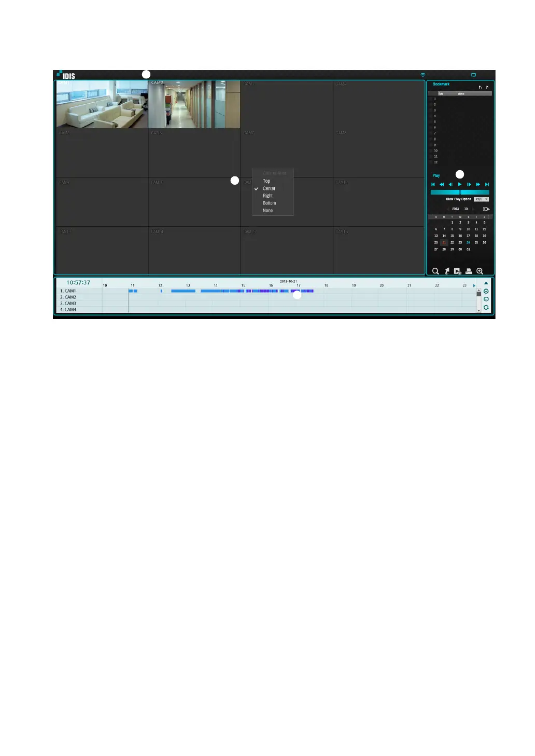Tick the checkbox for bookmark row 2
This screenshot has width=535, height=756.
coord(430,104)
